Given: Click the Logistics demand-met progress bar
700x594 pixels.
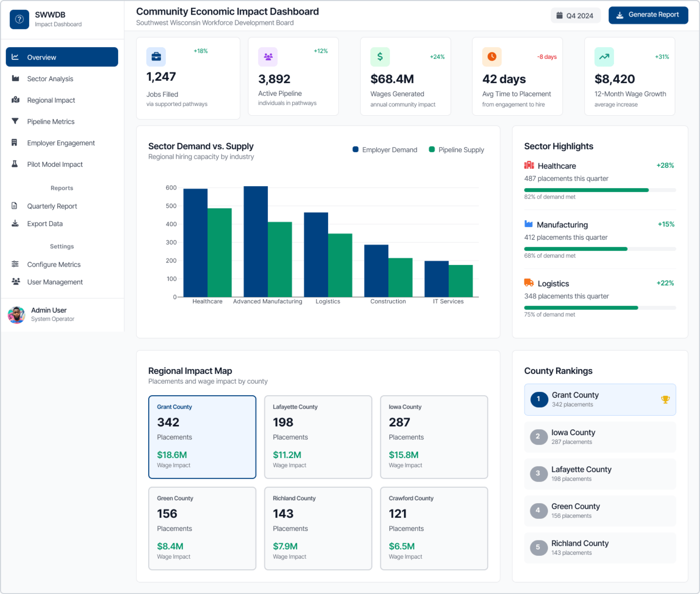Looking at the screenshot, I should (600, 307).
